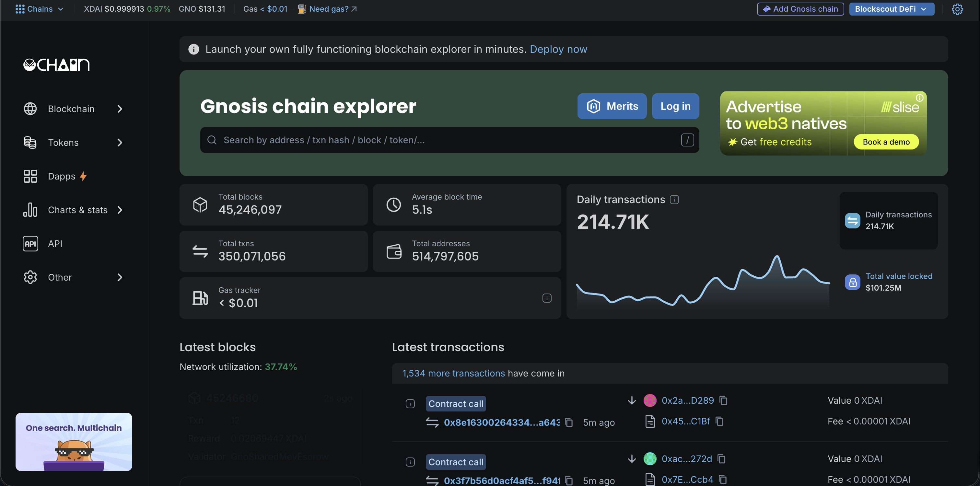
Task: Open the Deploy now link
Action: (x=558, y=50)
